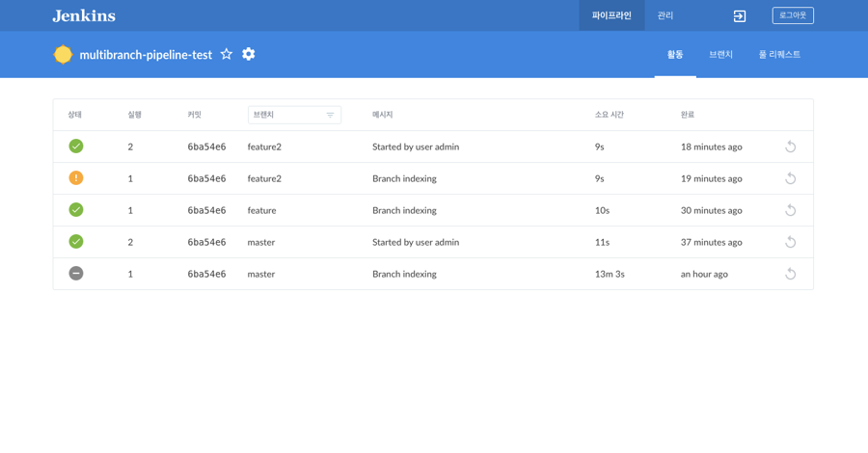Rerun the aborted master build from an hour ago
This screenshot has width=868, height=453.
790,274
